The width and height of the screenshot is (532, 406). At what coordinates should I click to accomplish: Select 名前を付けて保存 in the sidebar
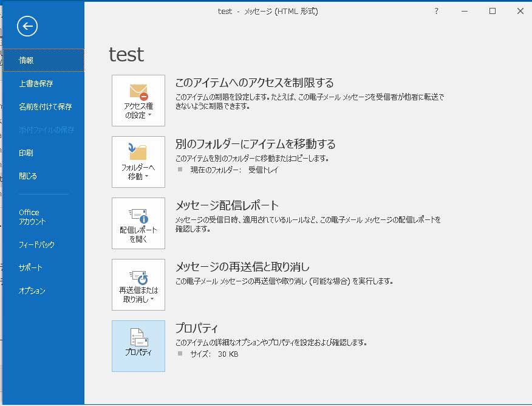pos(45,106)
